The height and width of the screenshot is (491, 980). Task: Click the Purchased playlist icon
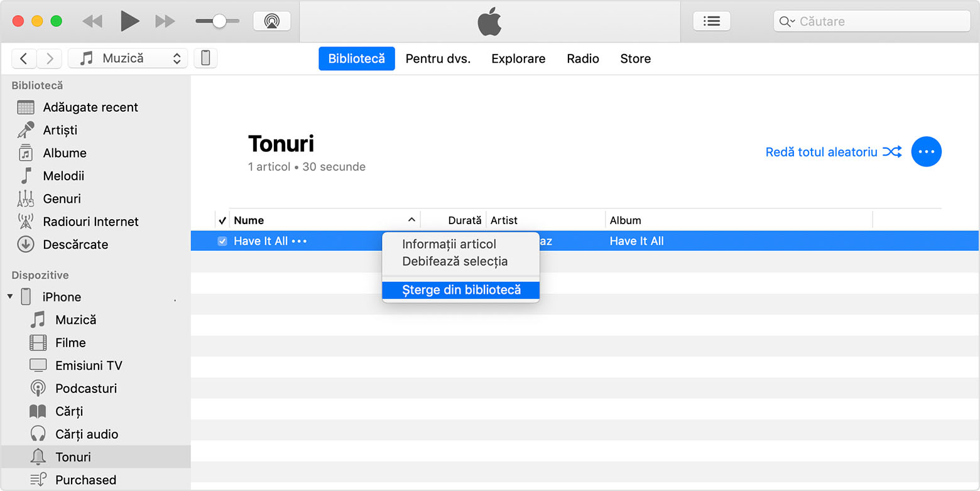coord(38,480)
